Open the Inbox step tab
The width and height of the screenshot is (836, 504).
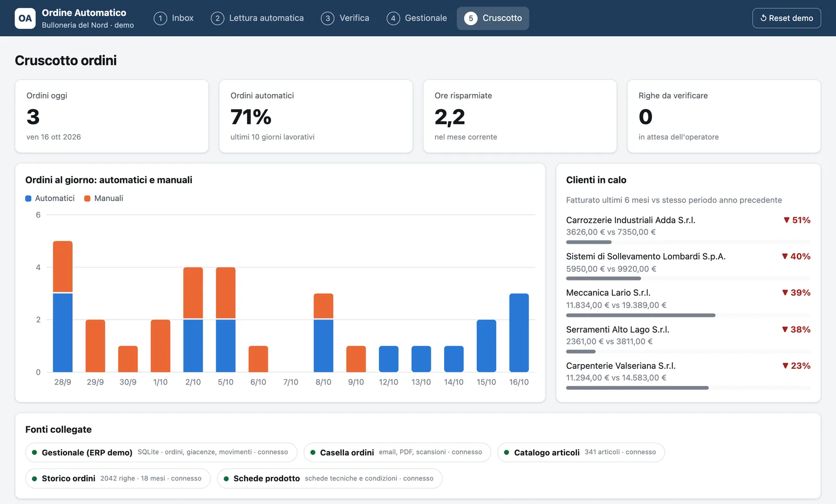(173, 18)
